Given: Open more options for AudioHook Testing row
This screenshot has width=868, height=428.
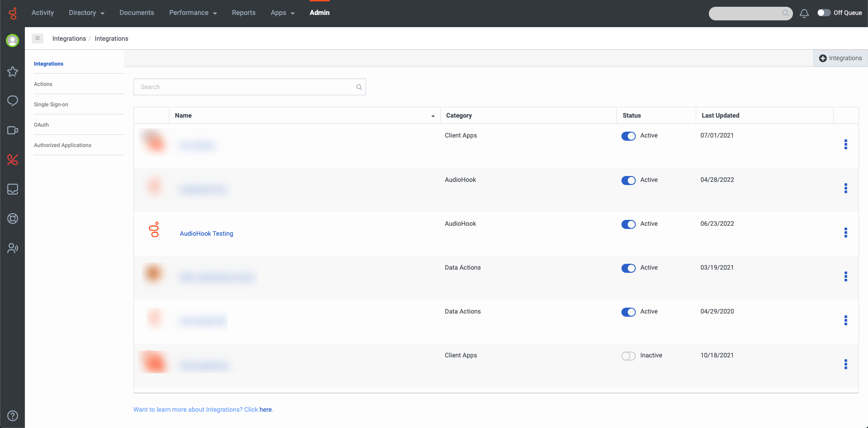Looking at the screenshot, I should pyautogui.click(x=845, y=233).
